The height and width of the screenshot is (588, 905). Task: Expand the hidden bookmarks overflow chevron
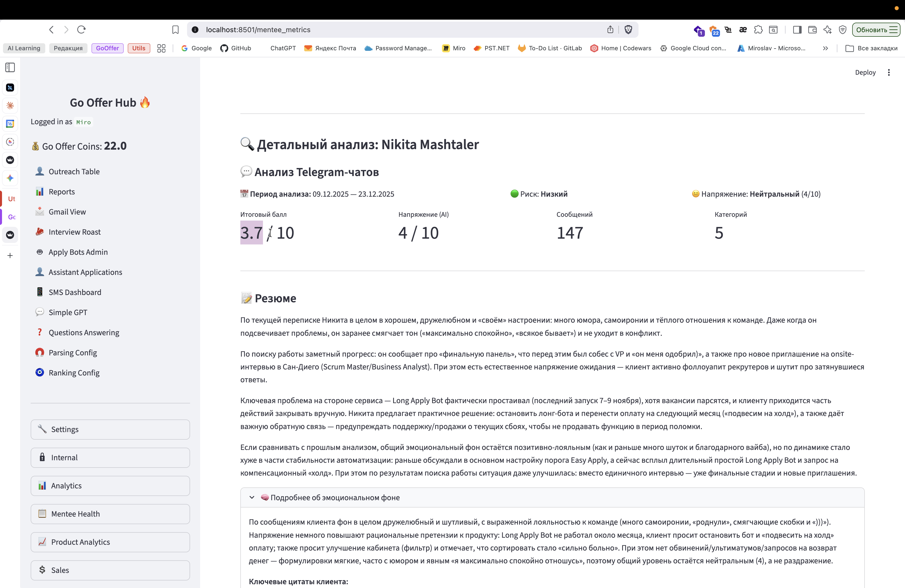(825, 48)
